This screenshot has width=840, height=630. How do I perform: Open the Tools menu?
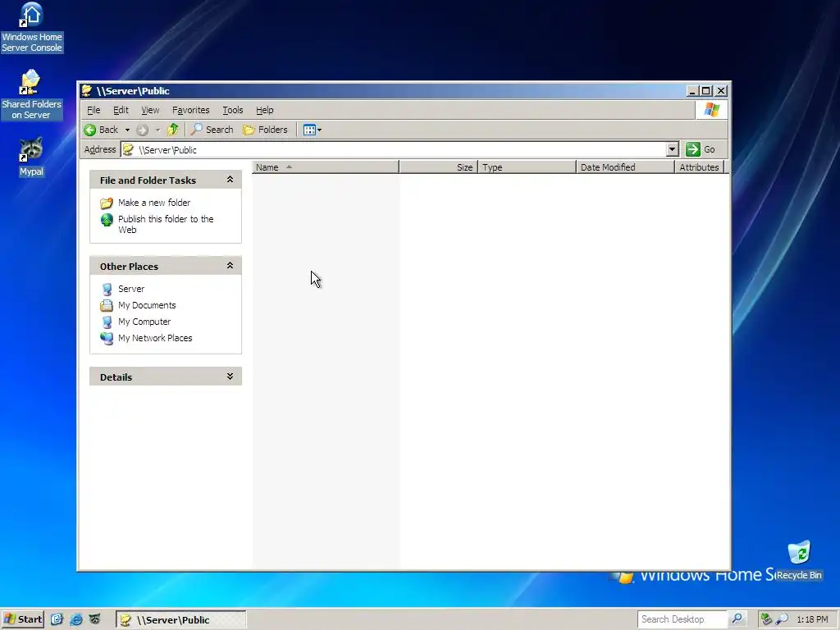[232, 110]
